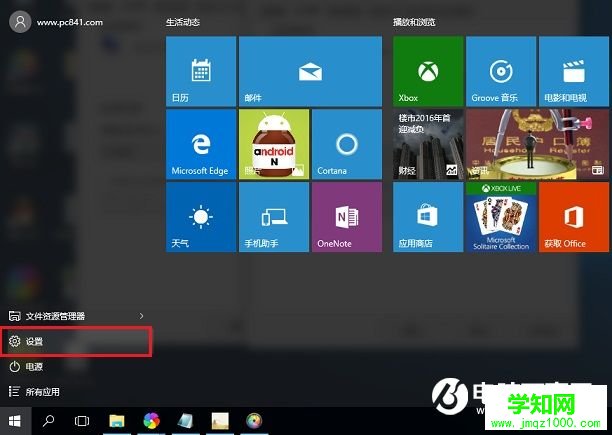Open File Explorer from the taskbar
The height and width of the screenshot is (435, 612).
(x=116, y=421)
